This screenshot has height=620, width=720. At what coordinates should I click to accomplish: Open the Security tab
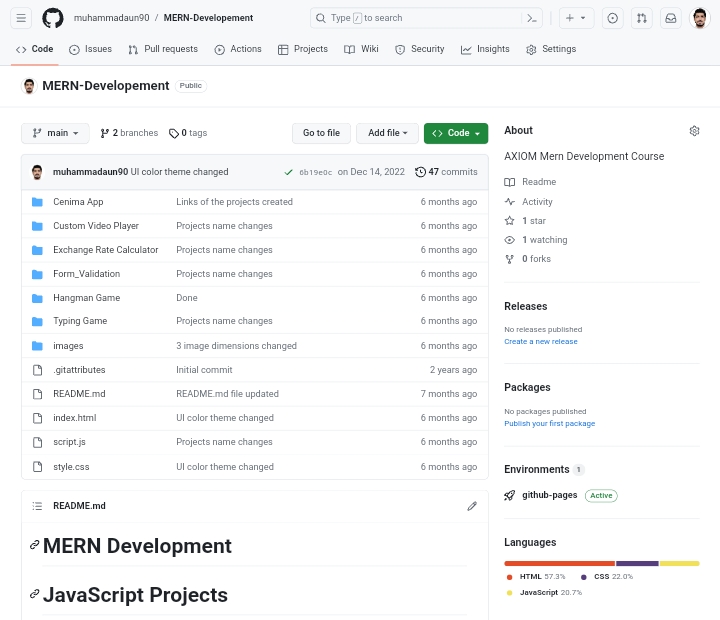pyautogui.click(x=420, y=49)
